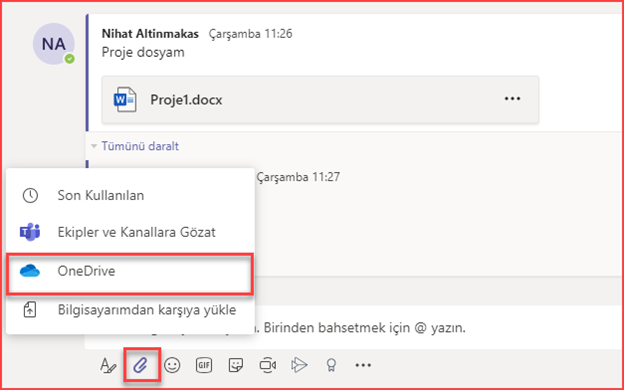The width and height of the screenshot is (624, 390).
Task: Open the emoji picker
Action: pos(172,365)
